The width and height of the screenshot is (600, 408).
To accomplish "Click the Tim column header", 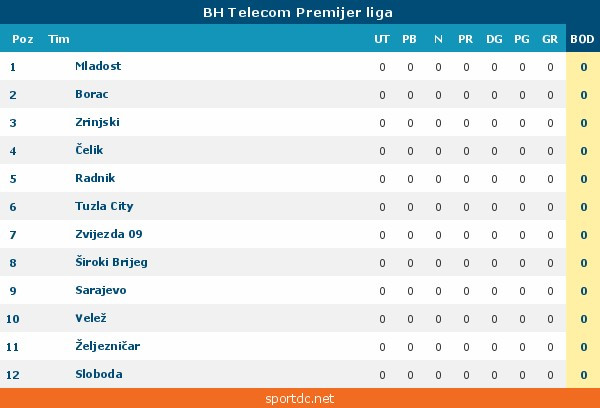I will (x=59, y=39).
